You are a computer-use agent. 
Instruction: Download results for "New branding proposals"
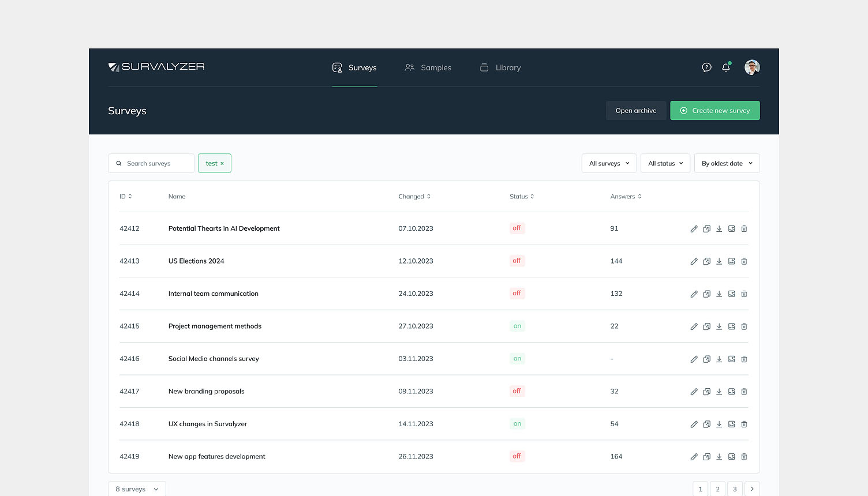tap(719, 391)
